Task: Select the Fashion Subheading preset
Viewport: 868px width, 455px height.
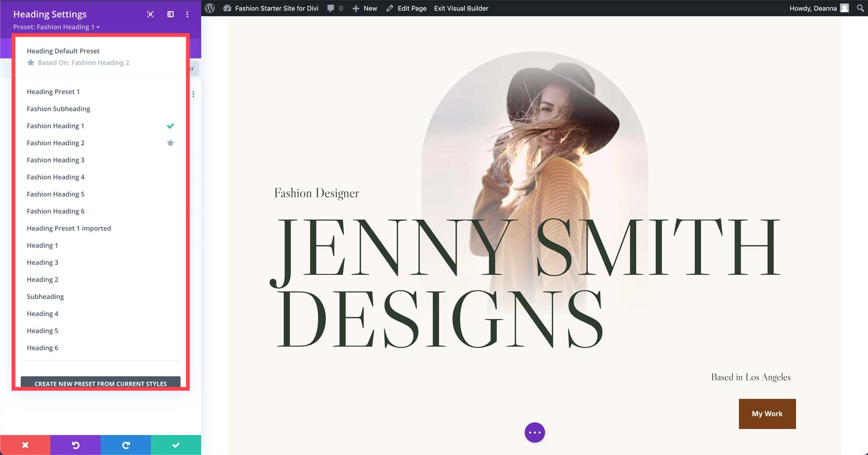Action: [58, 108]
